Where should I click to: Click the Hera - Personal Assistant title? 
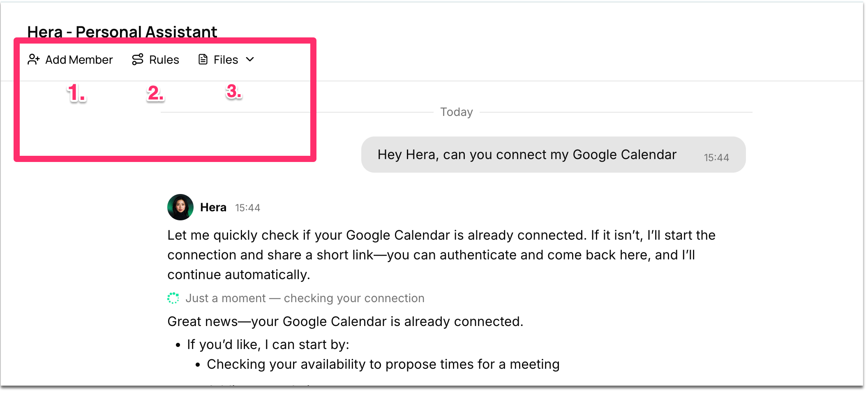122,32
